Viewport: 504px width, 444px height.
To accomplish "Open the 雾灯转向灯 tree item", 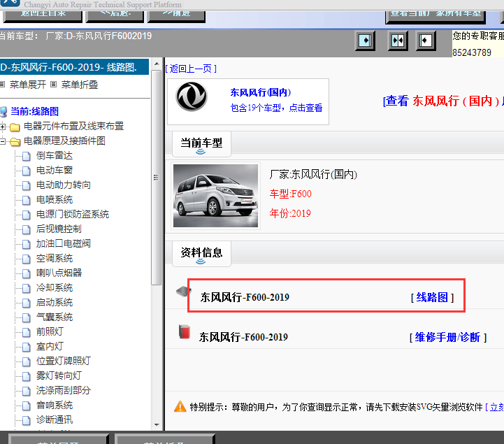I will click(59, 376).
